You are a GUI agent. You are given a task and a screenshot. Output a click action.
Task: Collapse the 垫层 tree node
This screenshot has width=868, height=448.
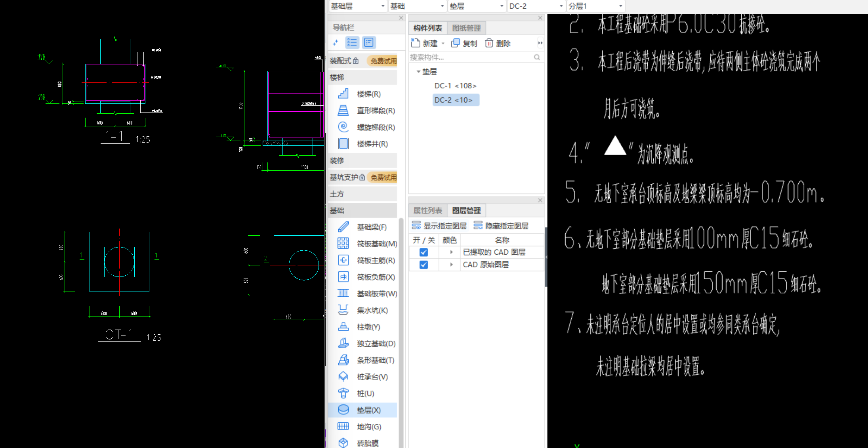click(418, 72)
